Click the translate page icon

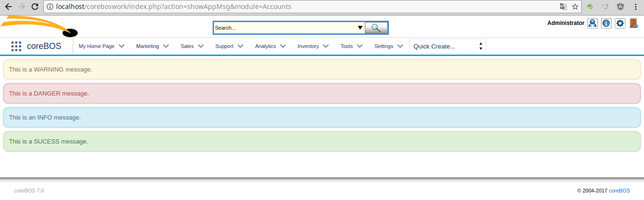point(563,7)
